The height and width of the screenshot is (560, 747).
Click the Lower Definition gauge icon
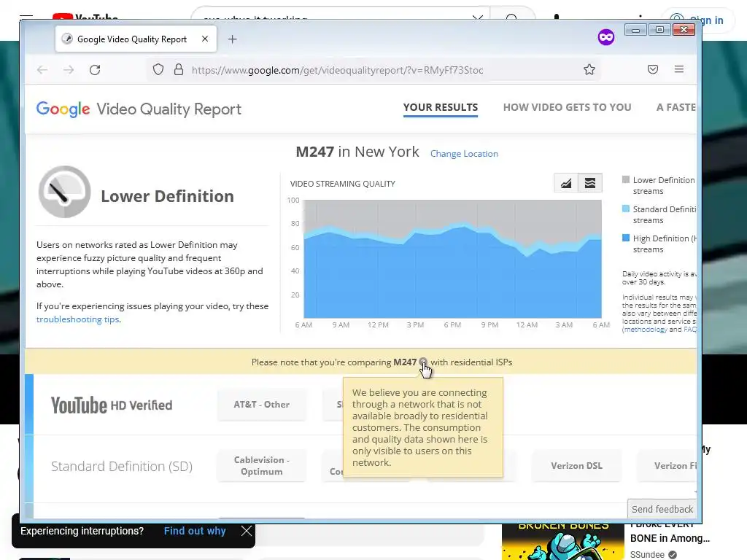[64, 192]
